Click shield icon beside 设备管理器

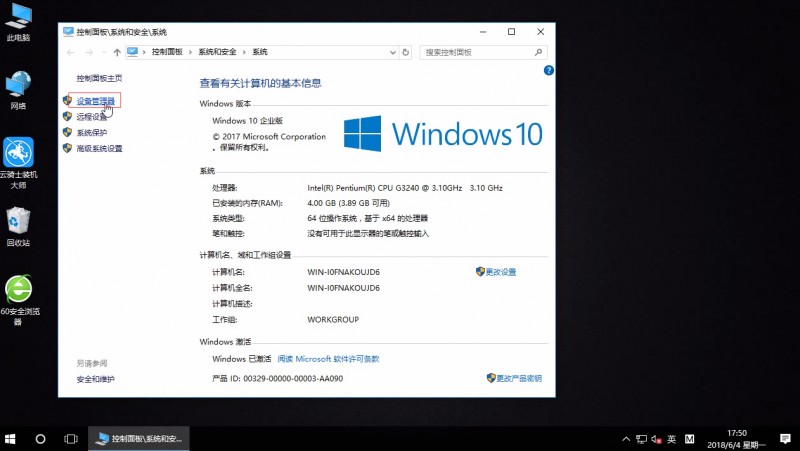[67, 101]
